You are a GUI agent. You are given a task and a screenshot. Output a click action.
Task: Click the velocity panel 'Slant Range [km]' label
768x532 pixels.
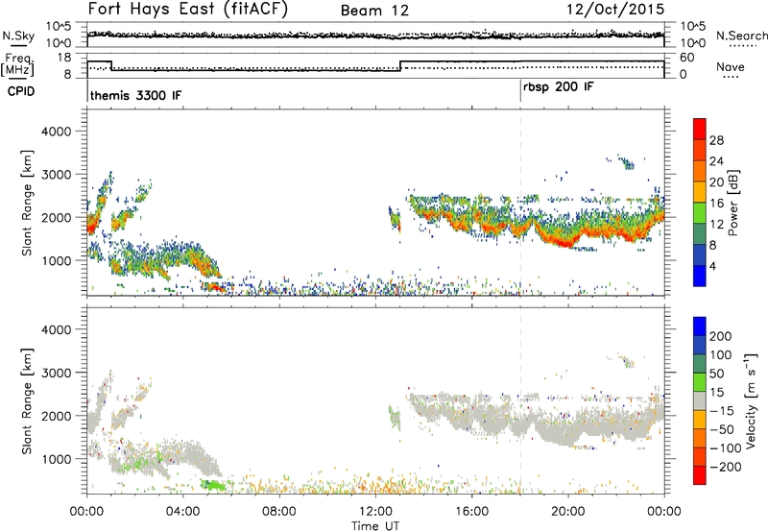click(27, 401)
